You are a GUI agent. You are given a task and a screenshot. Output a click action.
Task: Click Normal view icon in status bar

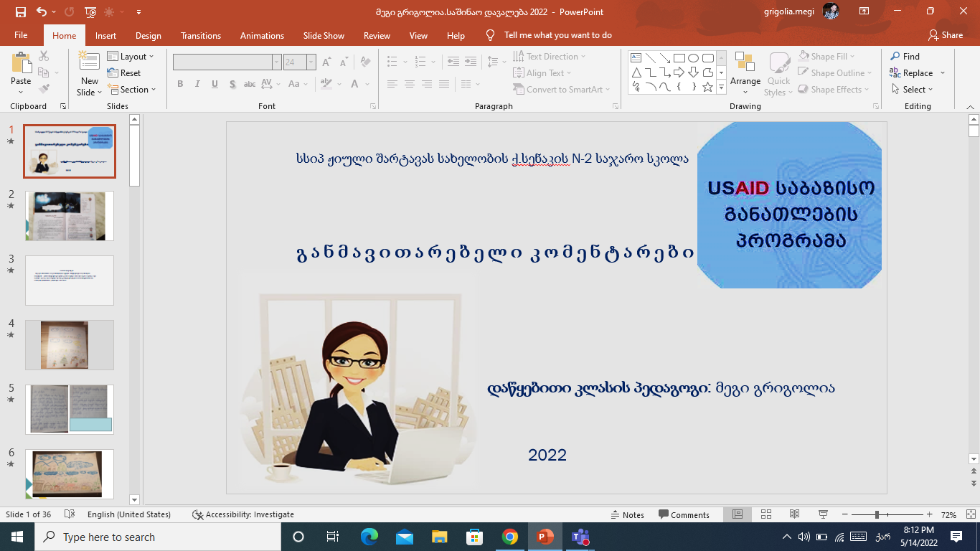[x=738, y=514]
